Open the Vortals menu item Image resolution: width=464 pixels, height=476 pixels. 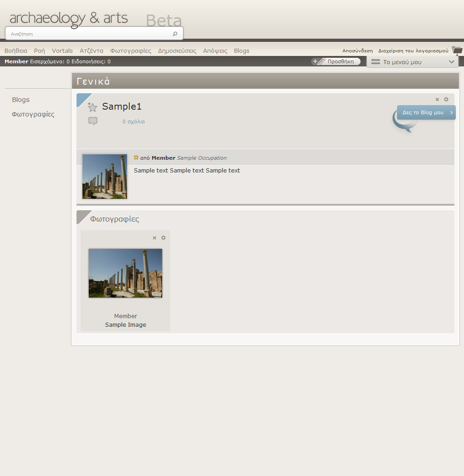pos(62,51)
